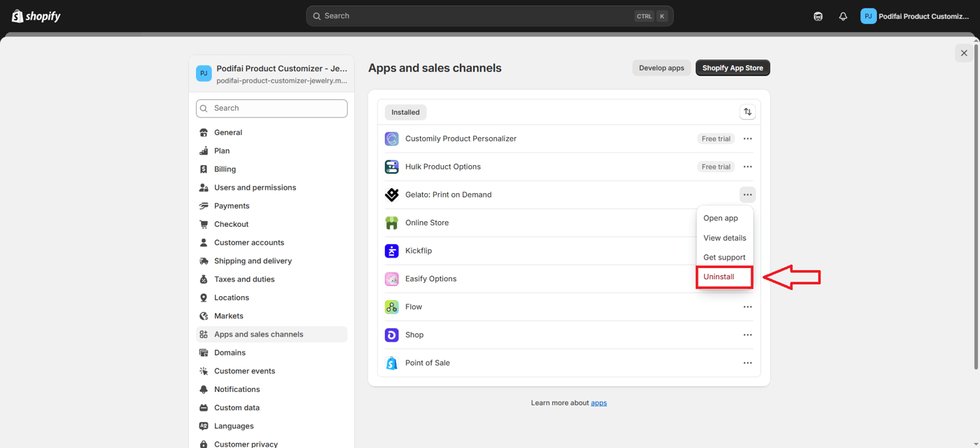Open Hulk Product Options more actions
Viewport: 980px width, 448px height.
click(x=748, y=167)
